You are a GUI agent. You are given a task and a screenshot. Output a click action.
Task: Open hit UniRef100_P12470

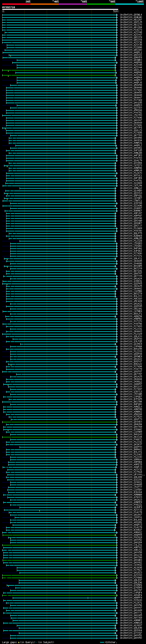coord(131,173)
